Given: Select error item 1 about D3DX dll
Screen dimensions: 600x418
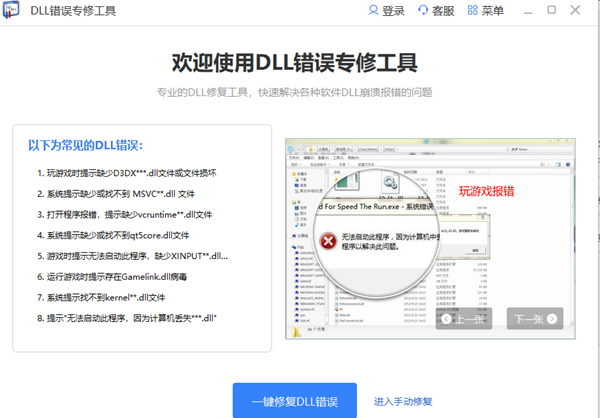Looking at the screenshot, I should point(127,173).
